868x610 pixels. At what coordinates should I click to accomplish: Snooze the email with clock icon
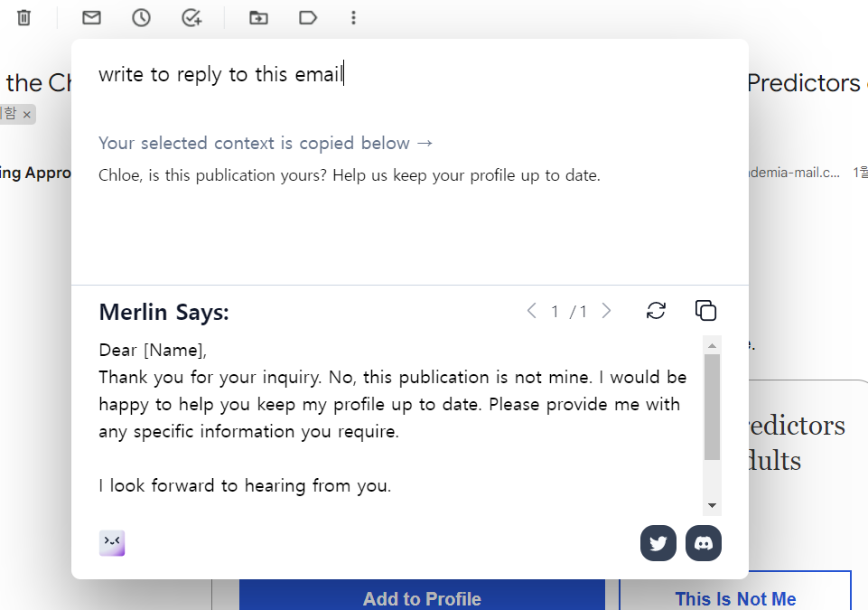(141, 18)
